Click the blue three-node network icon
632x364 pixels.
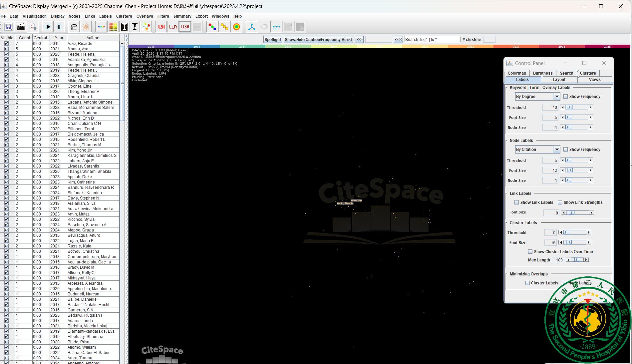pyautogui.click(x=251, y=27)
